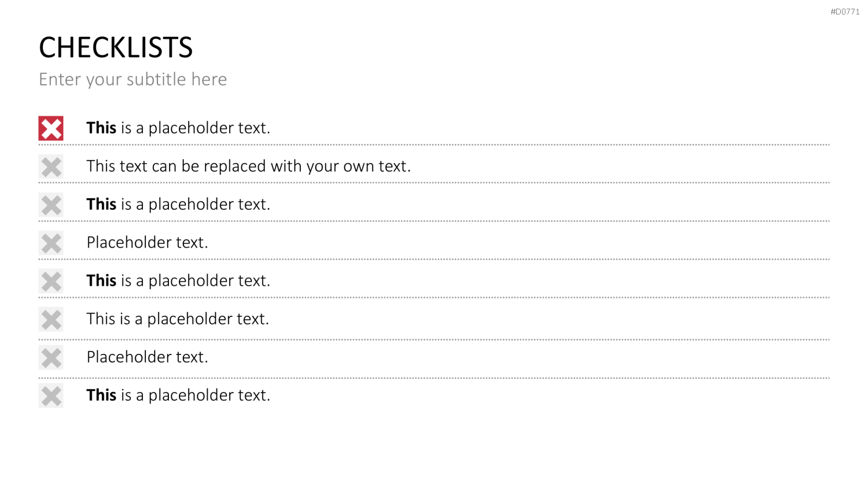Select first 'This is a placeholder text.' line

tap(178, 128)
